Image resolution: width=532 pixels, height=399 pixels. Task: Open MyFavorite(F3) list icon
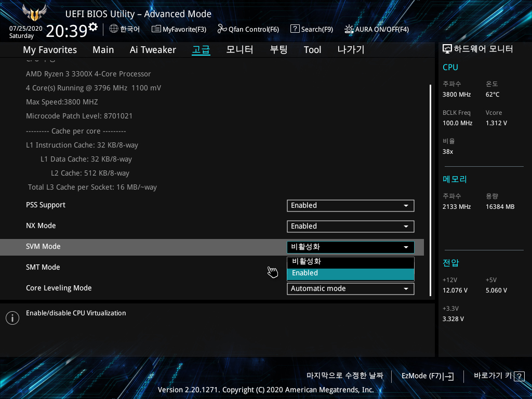coord(156,29)
